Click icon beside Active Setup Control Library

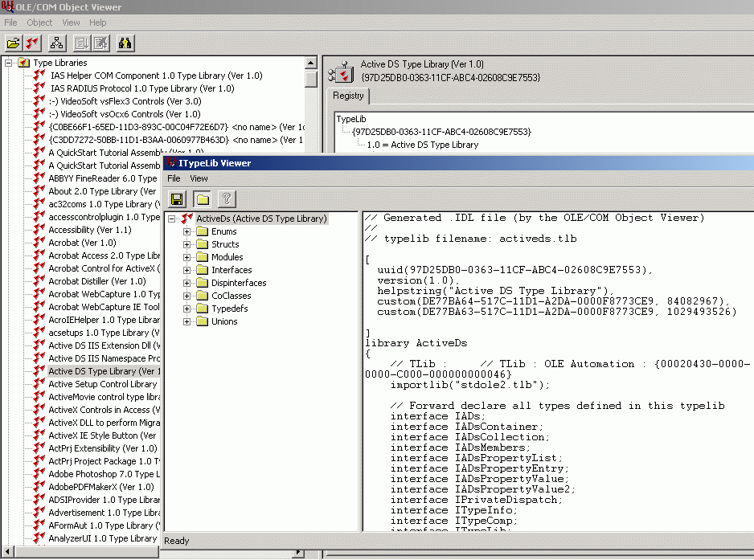tap(39, 384)
